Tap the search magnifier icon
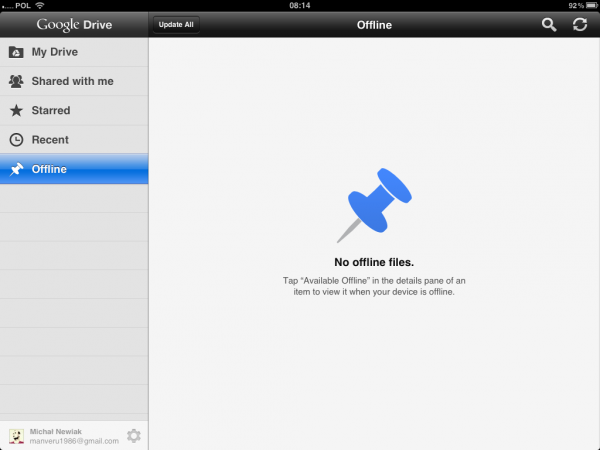600x450 pixels. [549, 24]
